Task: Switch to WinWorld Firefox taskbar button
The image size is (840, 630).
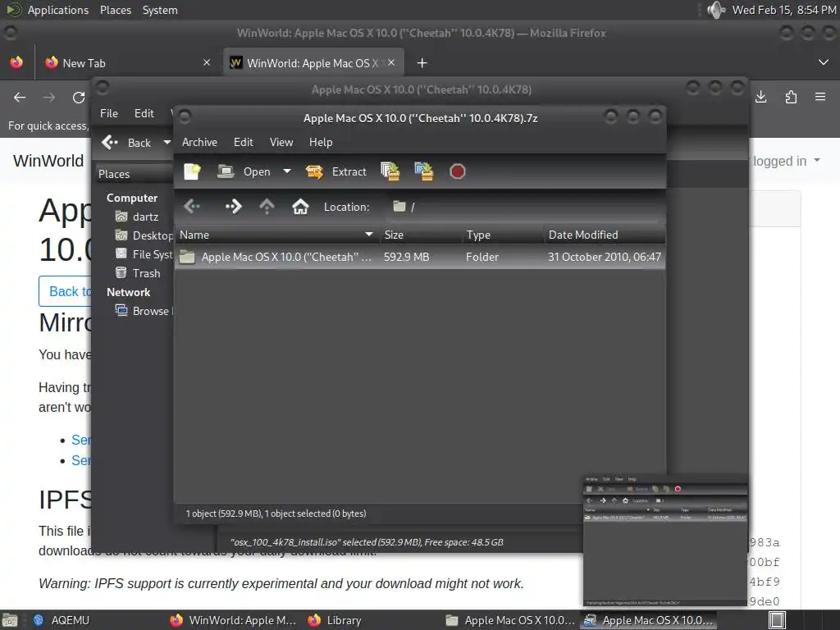Action: click(233, 620)
